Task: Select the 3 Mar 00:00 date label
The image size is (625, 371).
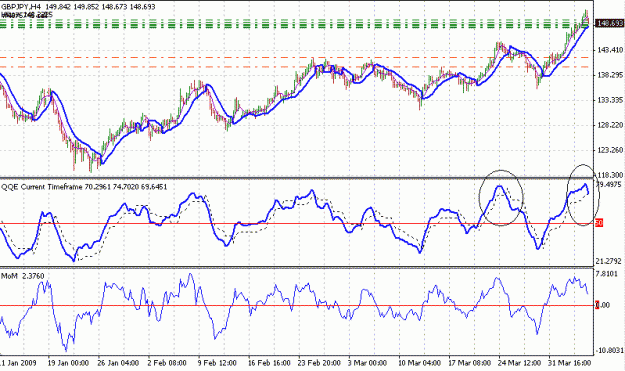Action: 367,363
